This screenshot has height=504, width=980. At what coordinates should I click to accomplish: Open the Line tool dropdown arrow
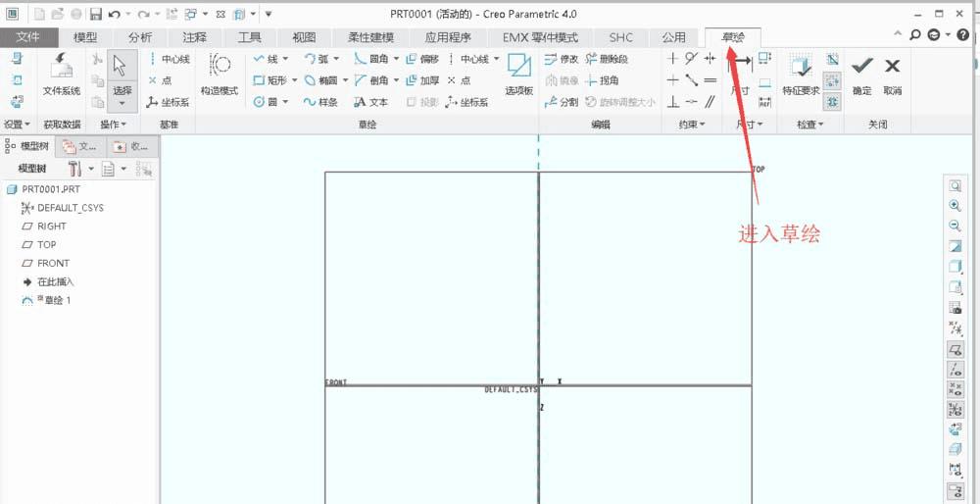point(285,60)
